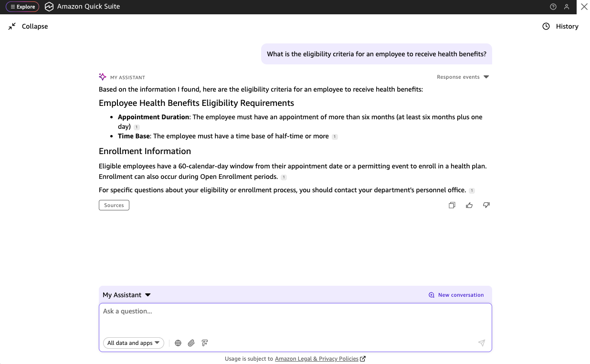
Task: Open All data and apps dropdown
Action: tap(133, 343)
